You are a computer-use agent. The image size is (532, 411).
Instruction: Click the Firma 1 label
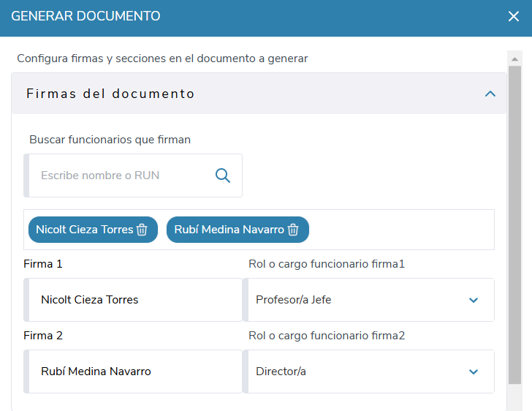click(x=43, y=264)
